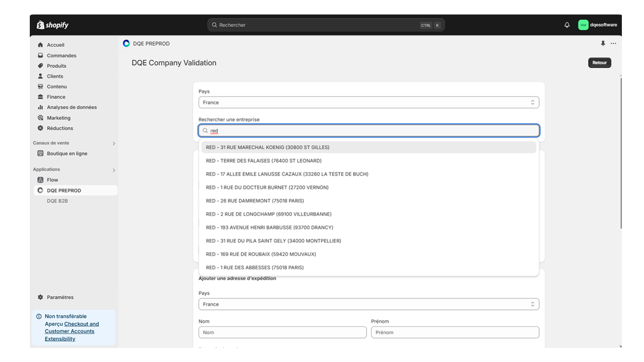Image resolution: width=644 pixels, height=362 pixels.
Task: Click the Retour button
Action: pos(599,63)
